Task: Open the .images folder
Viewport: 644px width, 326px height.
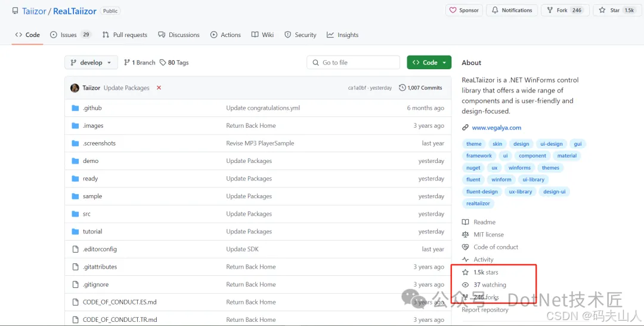Action: pyautogui.click(x=93, y=126)
